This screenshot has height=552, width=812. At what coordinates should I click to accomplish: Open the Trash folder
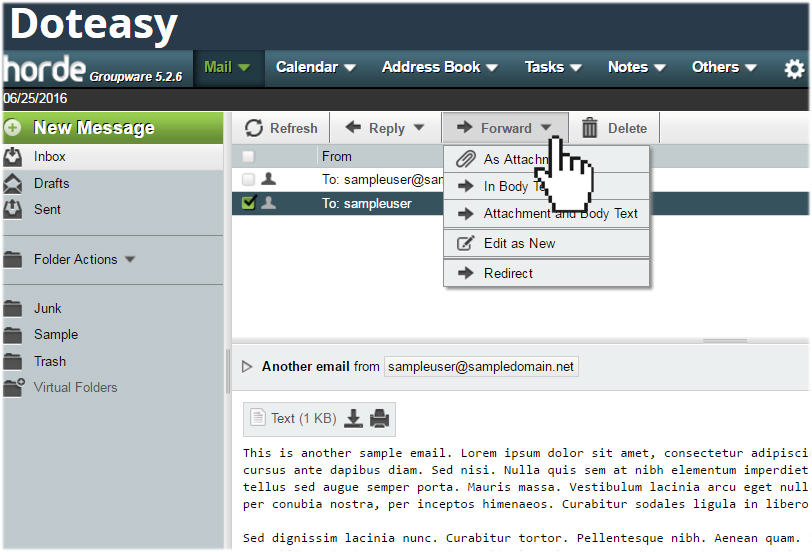[x=113, y=361]
